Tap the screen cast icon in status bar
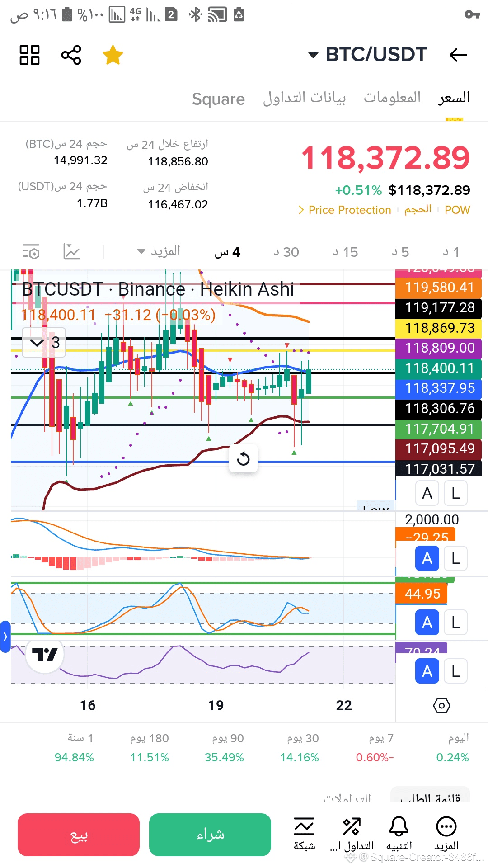This screenshot has height=868, width=488. 217,15
